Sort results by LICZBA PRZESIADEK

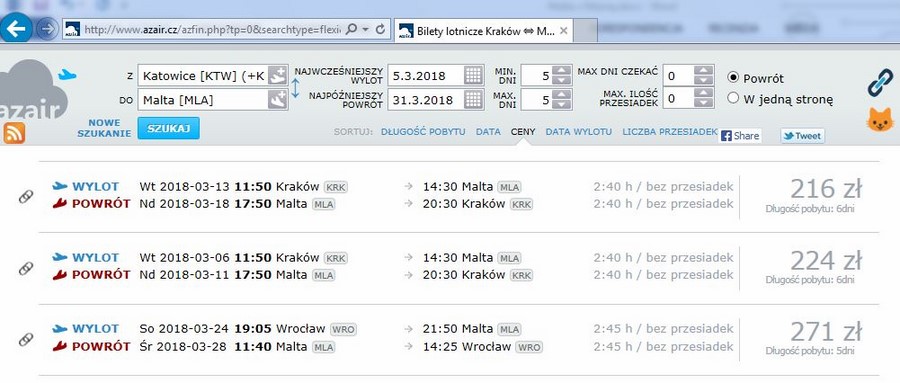[670, 132]
